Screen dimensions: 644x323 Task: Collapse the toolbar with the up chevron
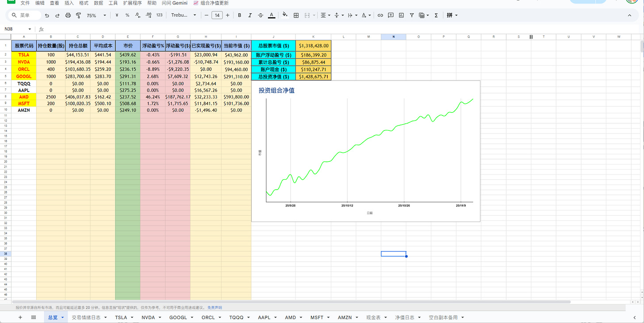[x=630, y=15]
